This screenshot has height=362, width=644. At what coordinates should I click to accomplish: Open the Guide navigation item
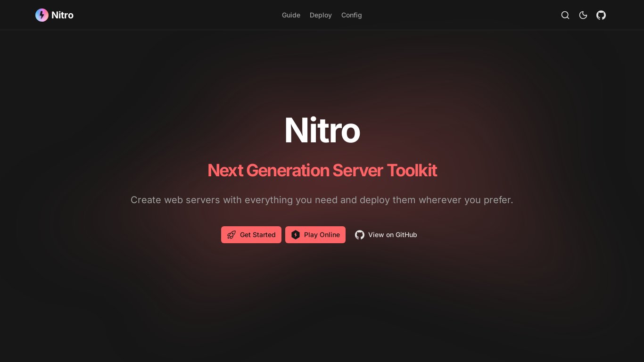(x=291, y=15)
